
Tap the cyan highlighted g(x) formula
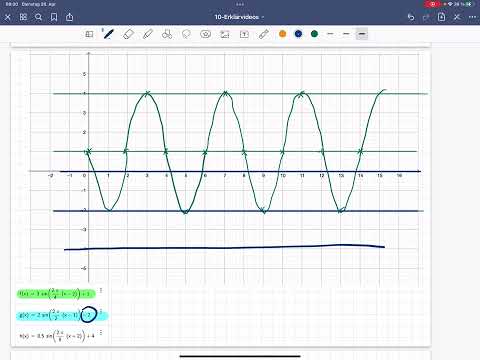click(x=62, y=315)
